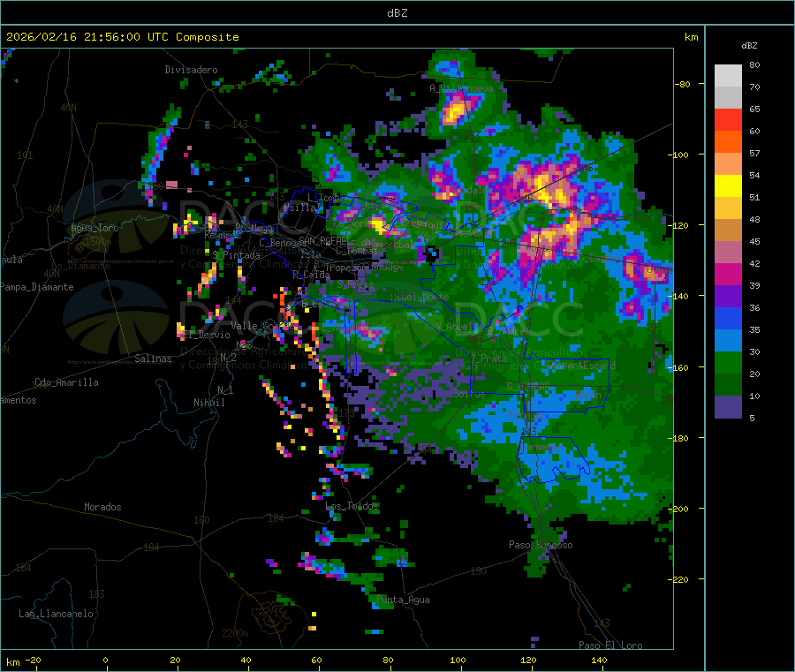Viewport: 795px width, 672px height.
Task: Click the Morados map label
Action: point(102,507)
